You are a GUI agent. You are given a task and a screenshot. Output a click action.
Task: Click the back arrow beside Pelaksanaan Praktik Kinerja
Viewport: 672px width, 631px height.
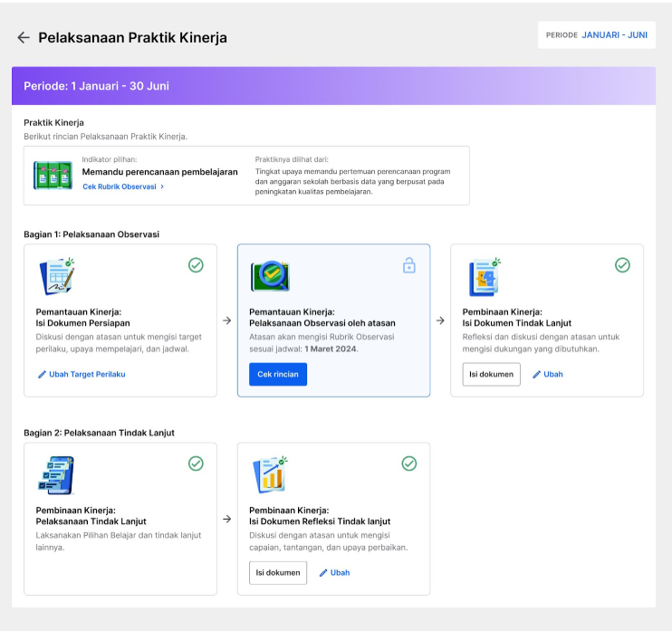[24, 38]
